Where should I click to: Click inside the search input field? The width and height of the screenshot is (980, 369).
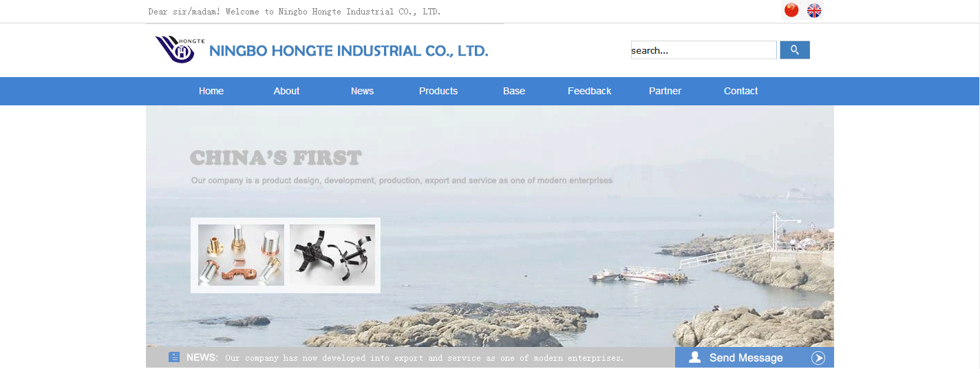[703, 50]
